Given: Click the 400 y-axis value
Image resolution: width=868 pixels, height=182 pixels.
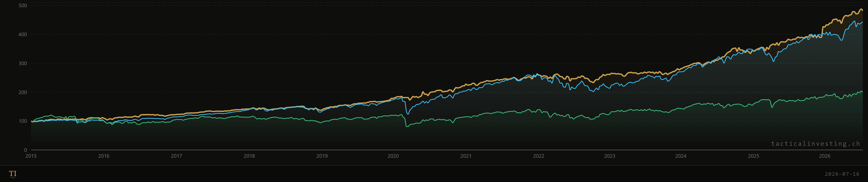Looking at the screenshot, I should pos(23,34).
